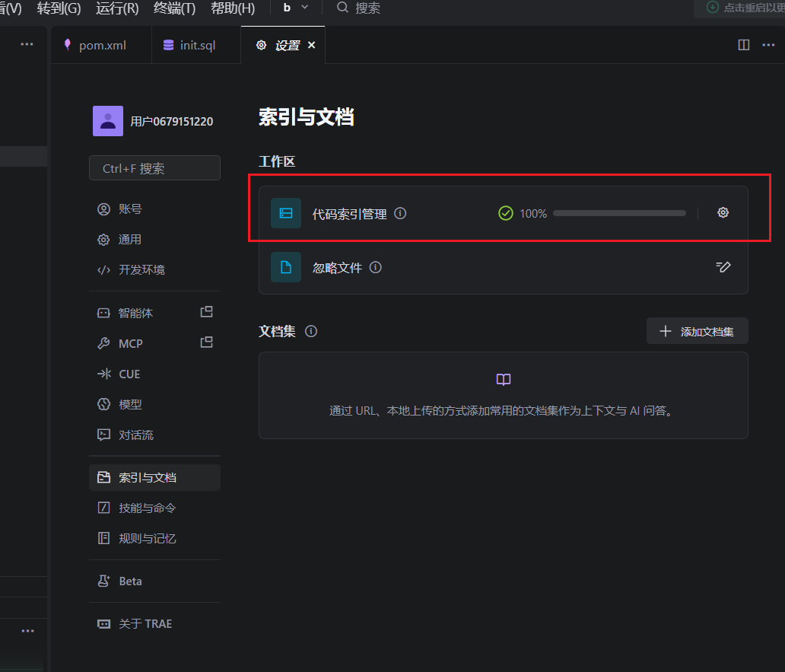The image size is (785, 672).
Task: Open the 规则与记忆 settings section
Action: 154,538
